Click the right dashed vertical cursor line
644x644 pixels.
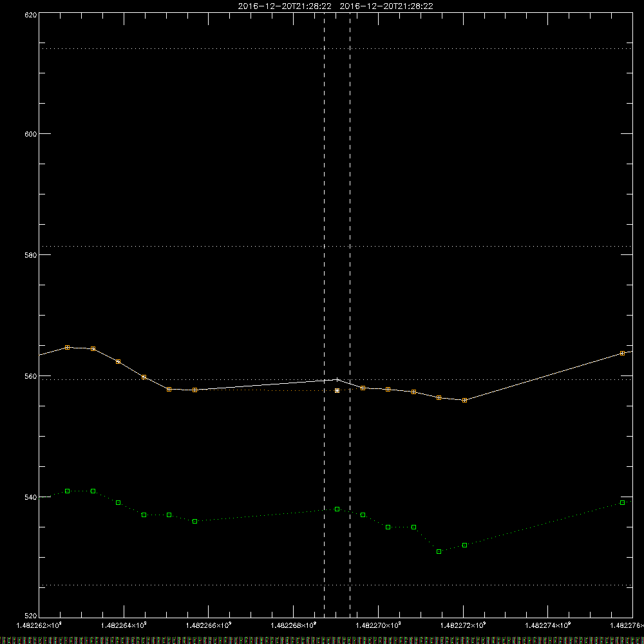tap(350, 314)
